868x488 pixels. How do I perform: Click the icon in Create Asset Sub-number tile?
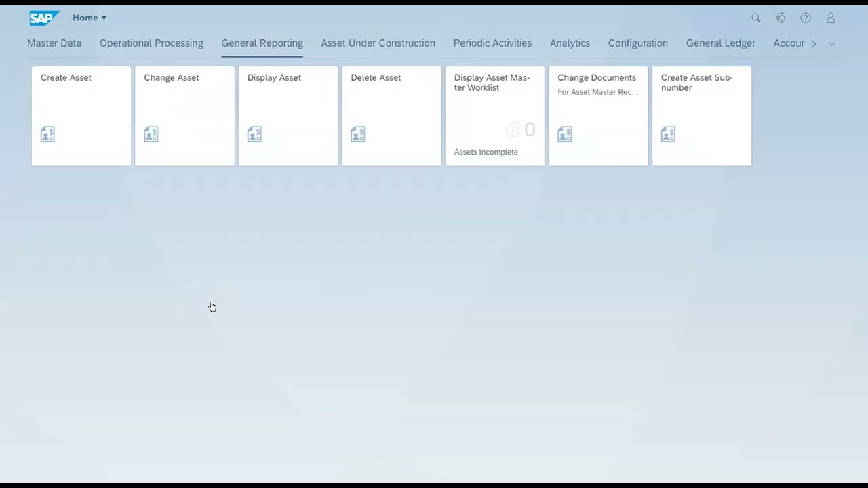tap(668, 134)
